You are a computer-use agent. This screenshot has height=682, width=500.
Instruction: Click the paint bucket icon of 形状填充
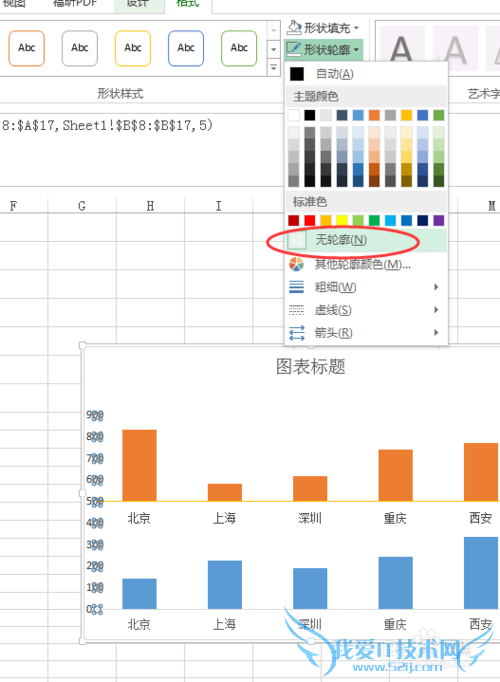(x=294, y=28)
